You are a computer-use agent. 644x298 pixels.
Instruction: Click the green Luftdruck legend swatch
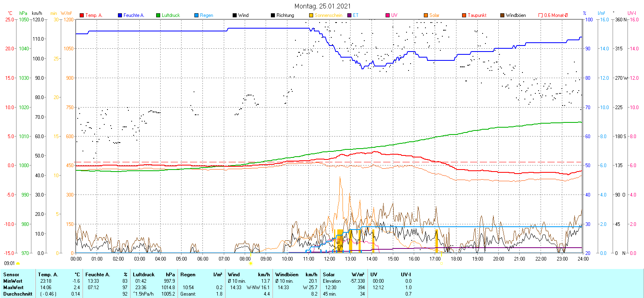158,15
